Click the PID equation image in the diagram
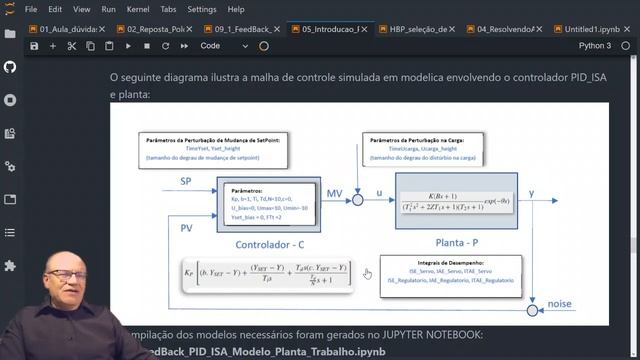This screenshot has height=360, width=640. (x=268, y=276)
